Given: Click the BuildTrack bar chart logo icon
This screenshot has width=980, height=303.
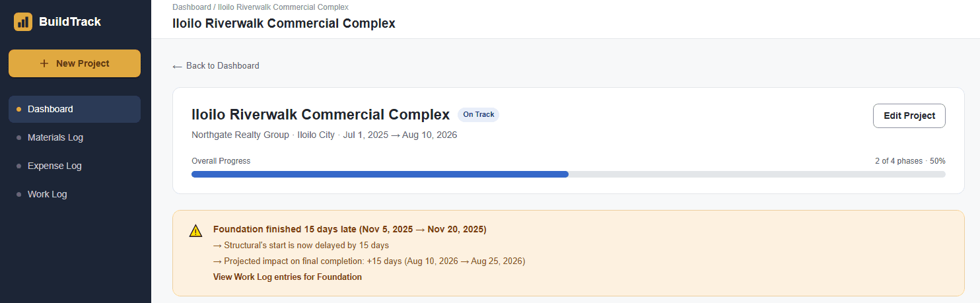Looking at the screenshot, I should click(23, 22).
